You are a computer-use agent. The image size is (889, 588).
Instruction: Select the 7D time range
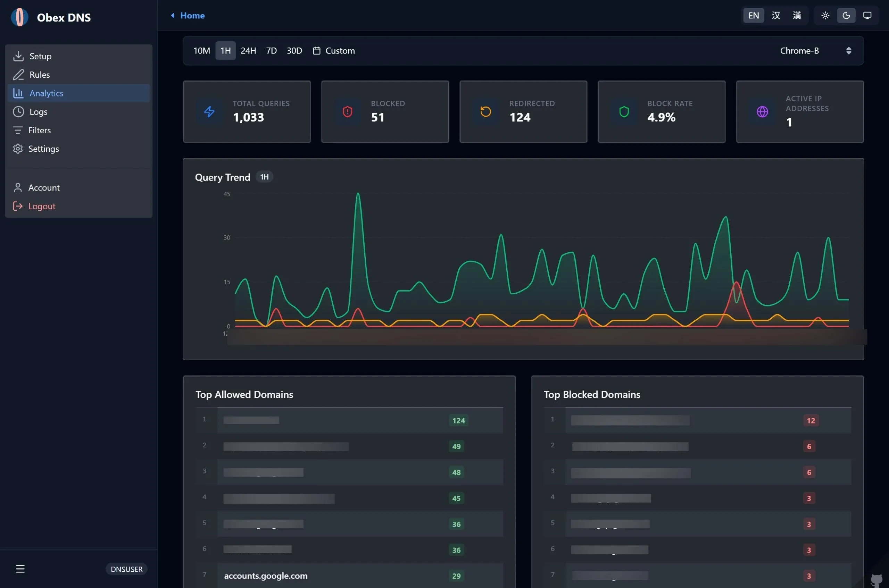(271, 51)
